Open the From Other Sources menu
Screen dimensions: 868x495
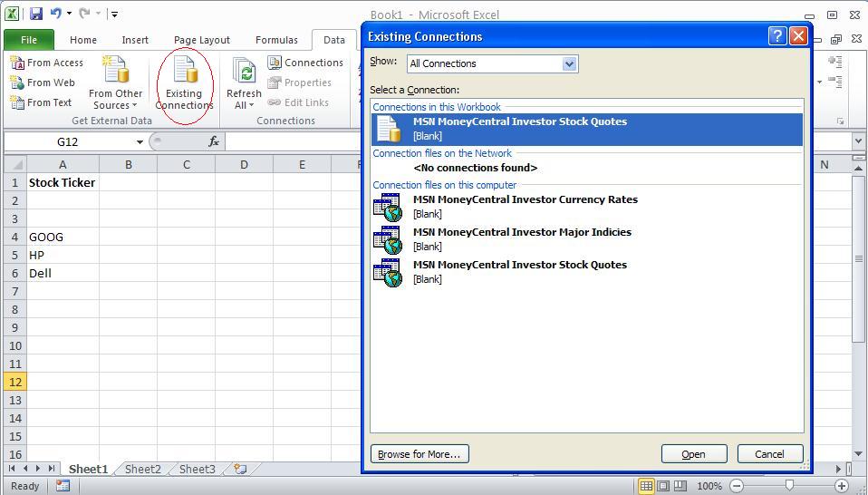116,82
